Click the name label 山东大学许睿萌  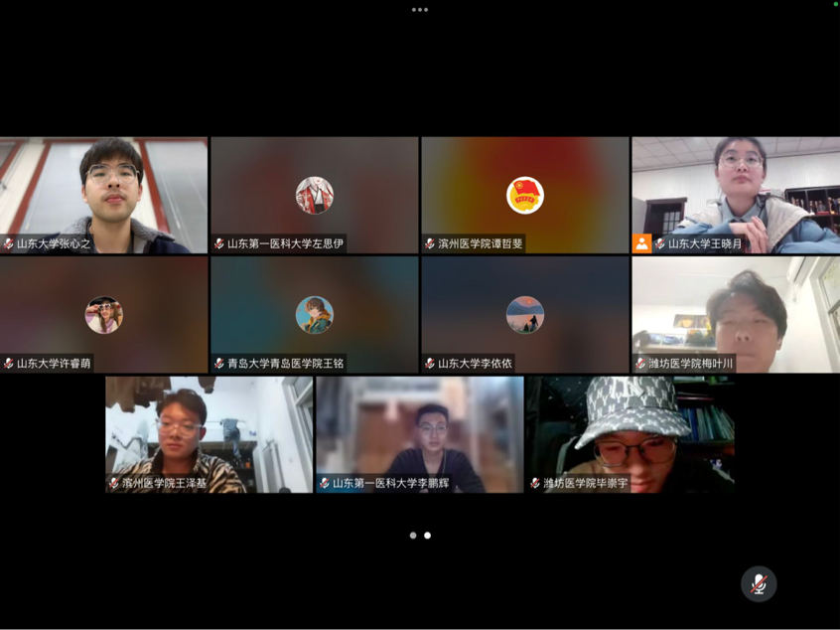54,363
